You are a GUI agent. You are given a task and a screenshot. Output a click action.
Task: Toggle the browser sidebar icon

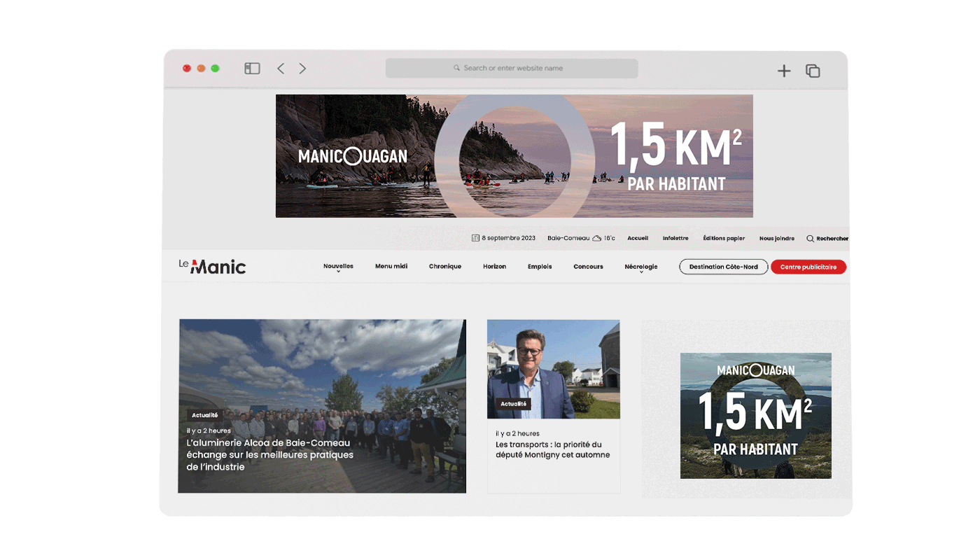[252, 69]
